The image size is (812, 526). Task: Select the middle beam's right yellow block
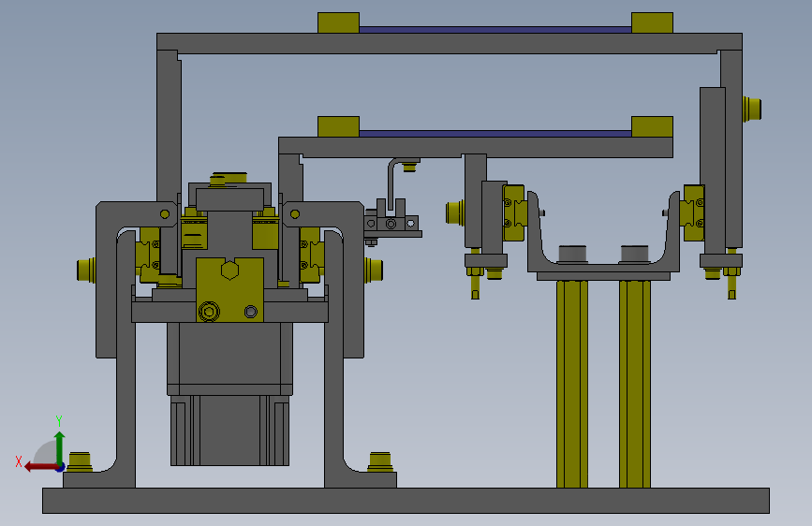652,127
